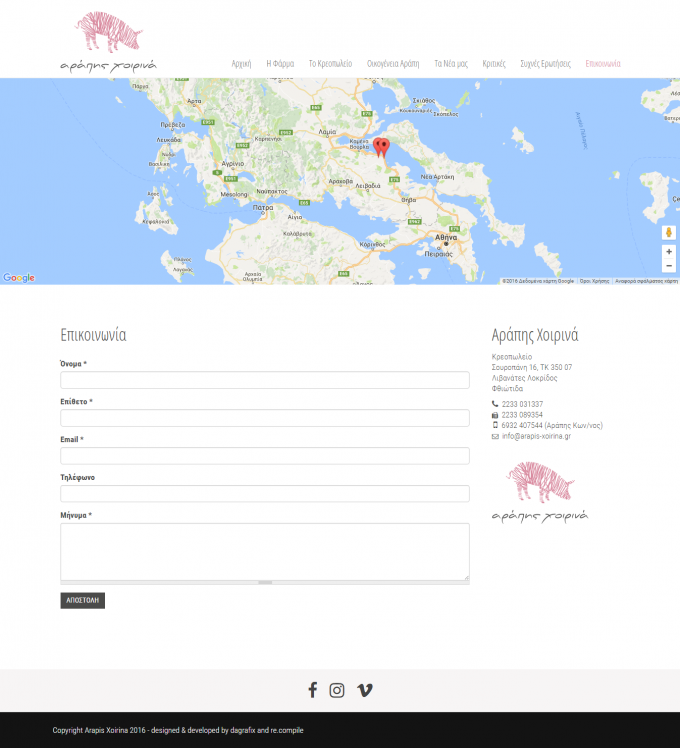This screenshot has width=680, height=748.
Task: Click the Google logo on map
Action: [19, 278]
